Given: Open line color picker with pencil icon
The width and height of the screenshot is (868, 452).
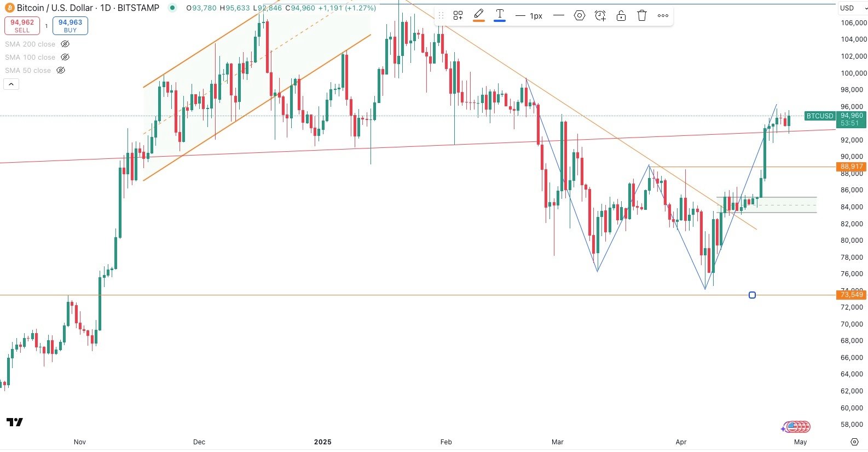Looking at the screenshot, I should click(479, 15).
